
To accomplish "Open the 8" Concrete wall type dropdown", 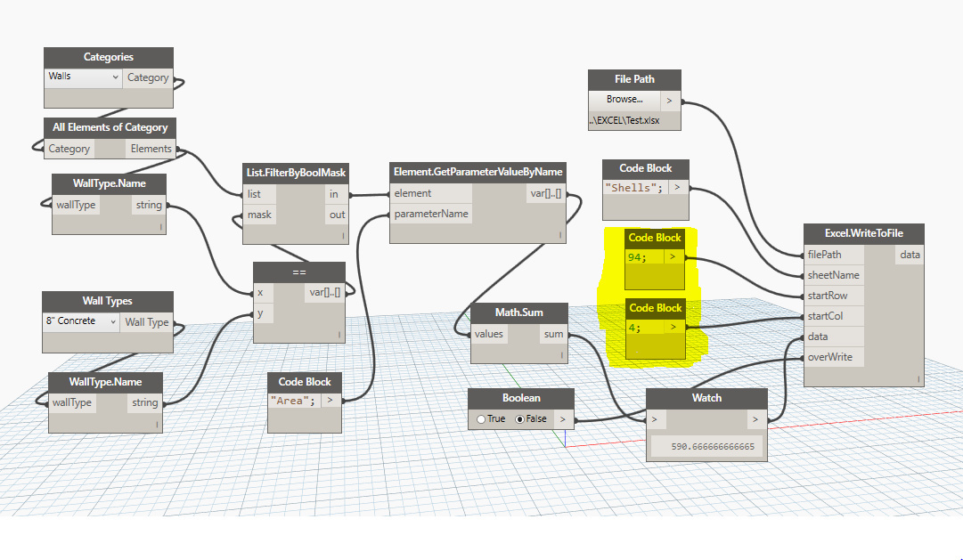I will [x=81, y=321].
